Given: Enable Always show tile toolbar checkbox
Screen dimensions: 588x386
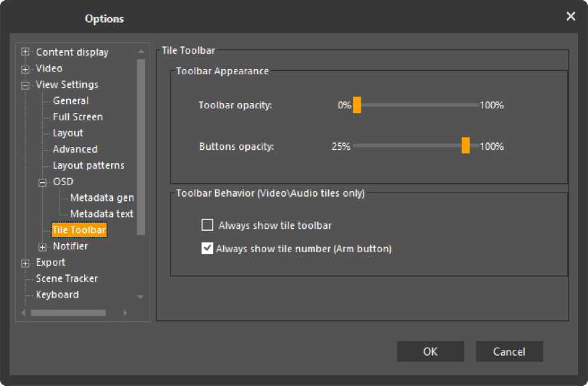Looking at the screenshot, I should (x=207, y=225).
